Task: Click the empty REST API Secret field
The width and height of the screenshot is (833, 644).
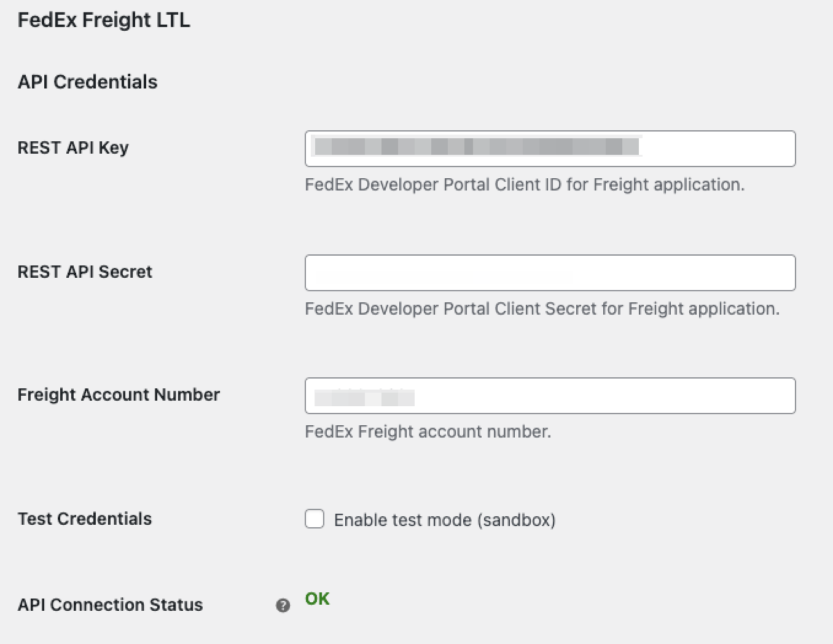Action: pos(550,272)
